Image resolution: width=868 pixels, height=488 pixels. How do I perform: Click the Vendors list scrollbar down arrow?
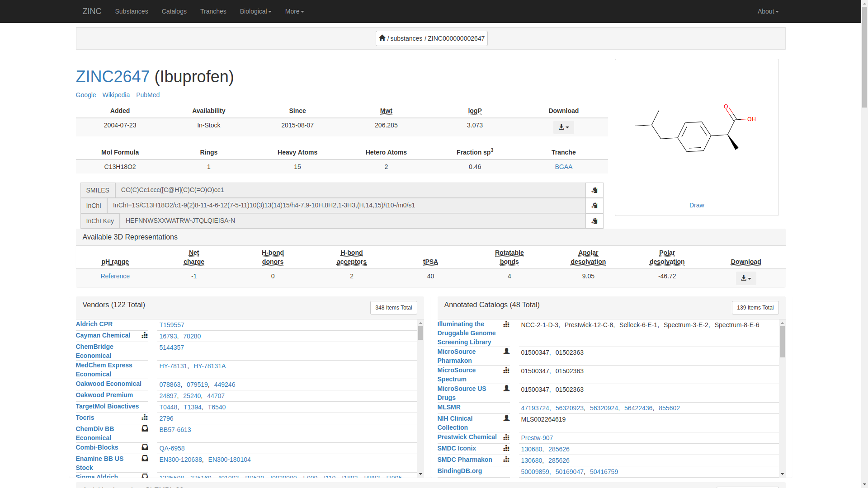[x=420, y=474]
